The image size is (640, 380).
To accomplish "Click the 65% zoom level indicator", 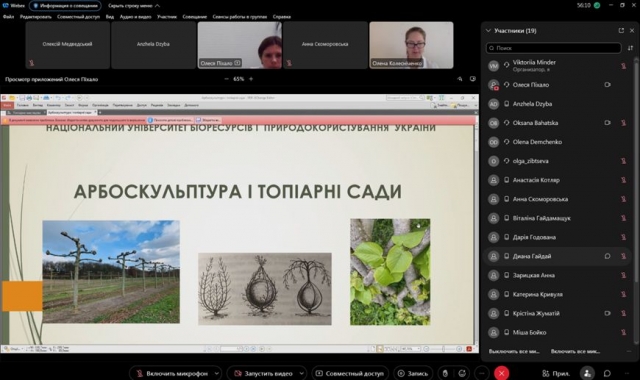I will coord(239,79).
